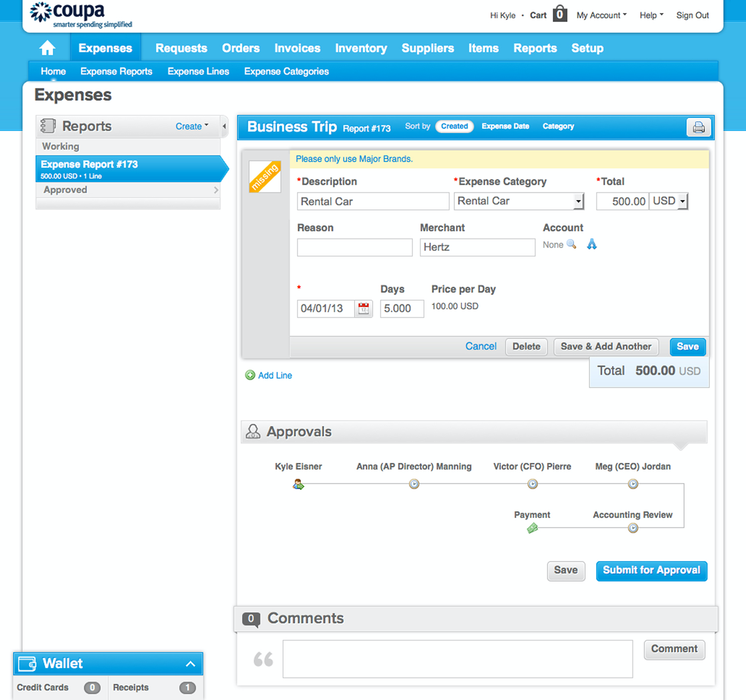The height and width of the screenshot is (700, 746).
Task: Open the Expense Categories menu item
Action: point(286,71)
